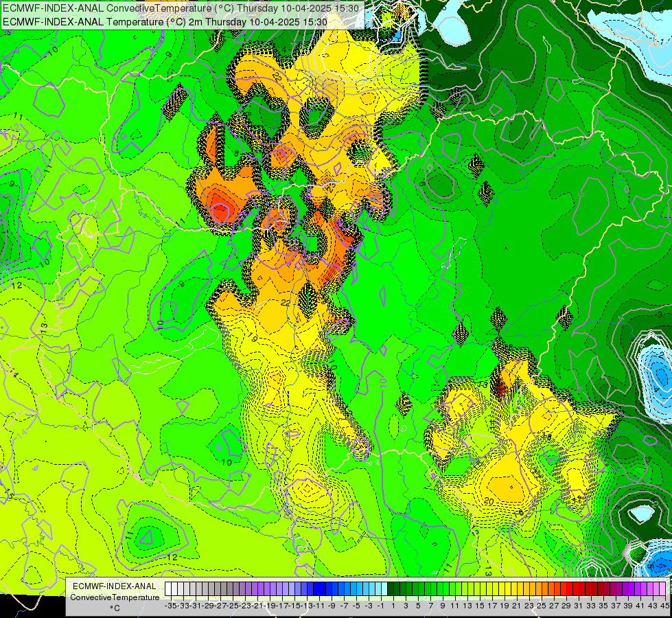Click legend scale value 5
The image size is (672, 618).
[418, 606]
